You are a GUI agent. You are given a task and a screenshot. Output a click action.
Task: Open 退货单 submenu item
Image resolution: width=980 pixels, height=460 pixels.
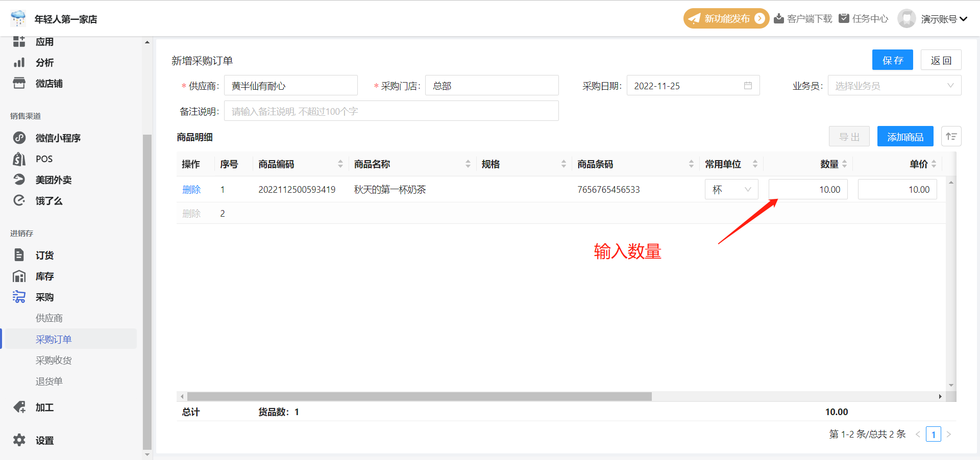click(49, 381)
